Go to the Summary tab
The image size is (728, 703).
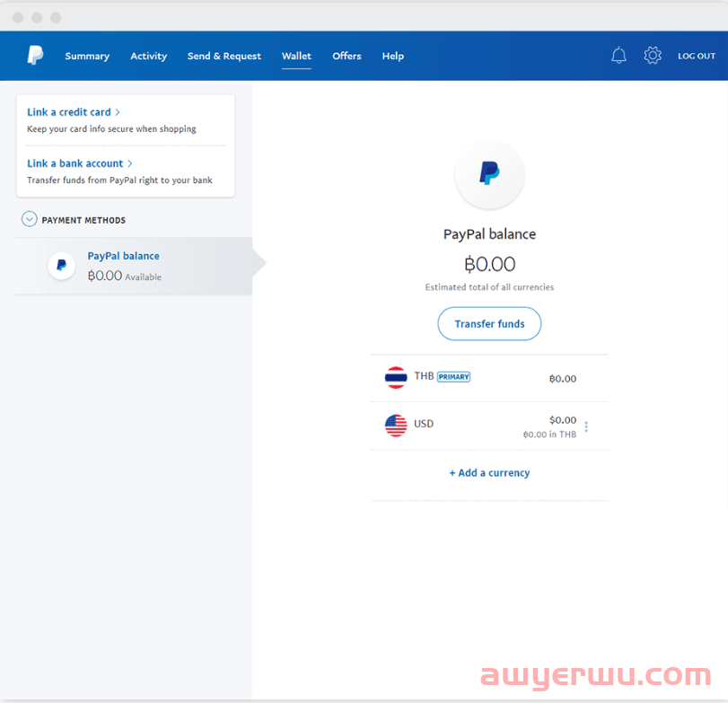point(87,57)
